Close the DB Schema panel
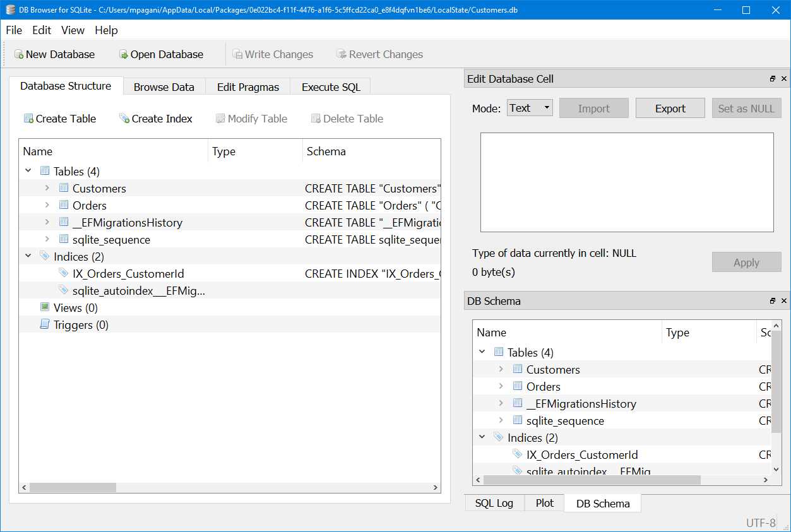This screenshot has width=791, height=532. (x=783, y=301)
